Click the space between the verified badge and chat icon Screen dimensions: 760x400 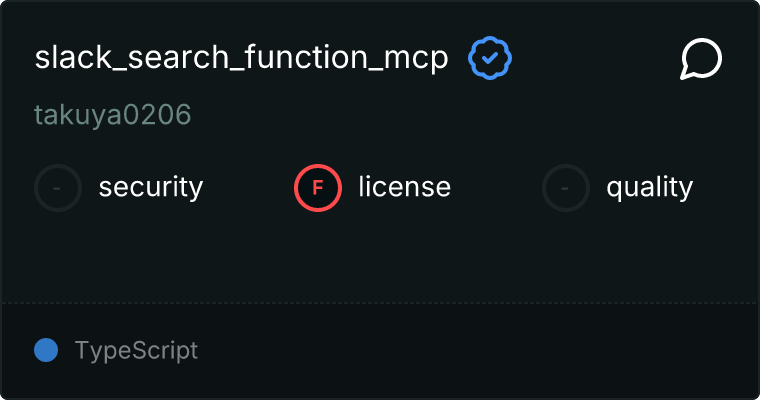coord(595,59)
